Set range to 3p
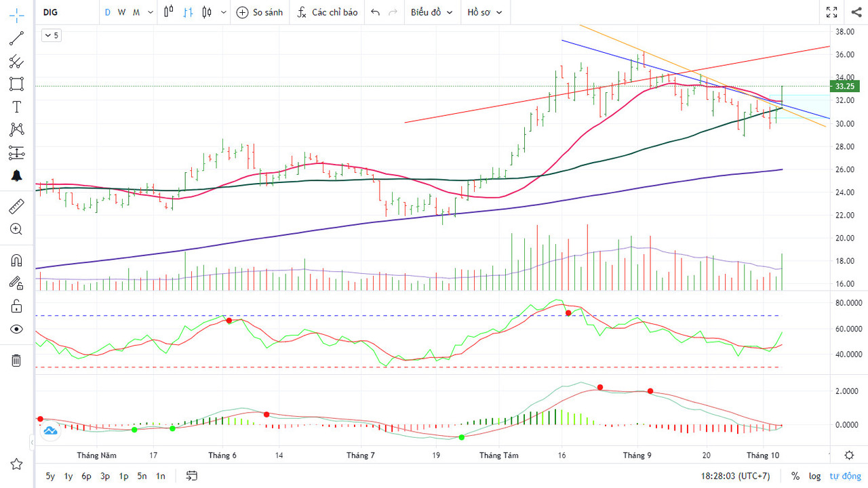868x488 pixels. click(x=105, y=476)
